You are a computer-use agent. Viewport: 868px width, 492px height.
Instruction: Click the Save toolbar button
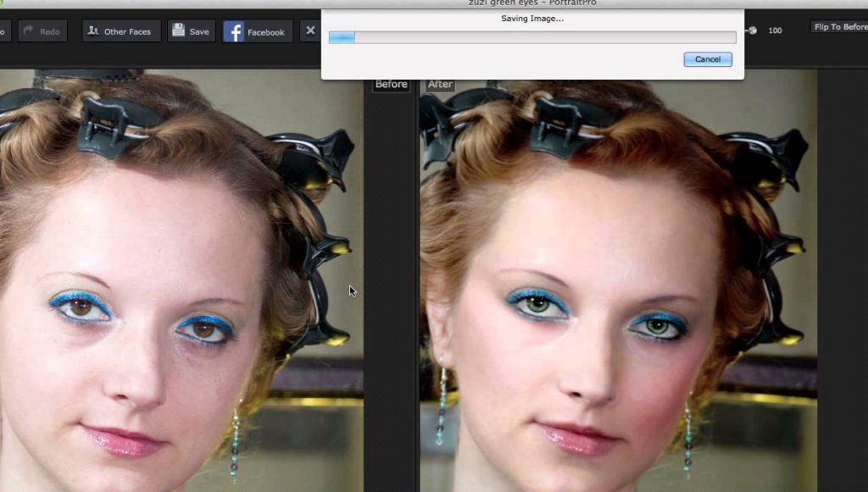click(x=192, y=31)
